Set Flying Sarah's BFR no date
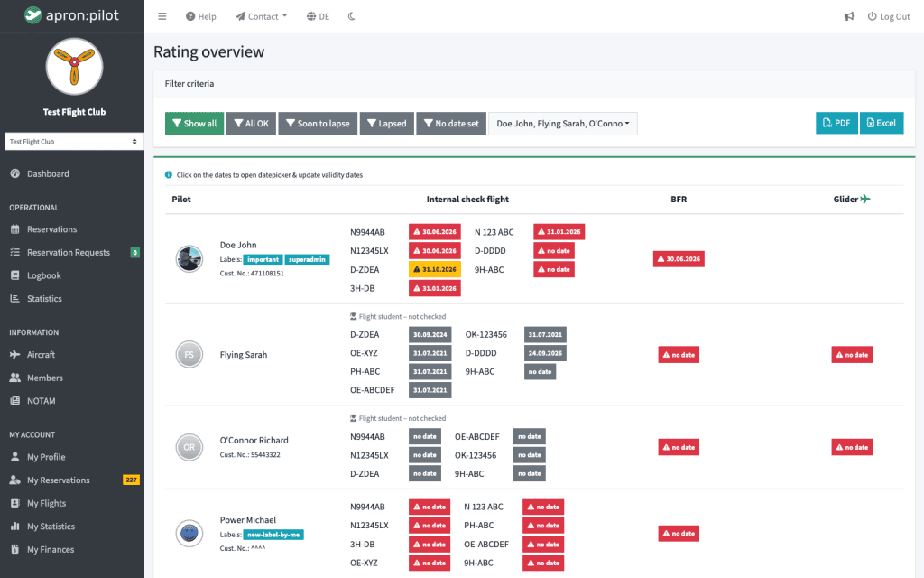Viewport: 924px width, 578px height. [x=679, y=354]
